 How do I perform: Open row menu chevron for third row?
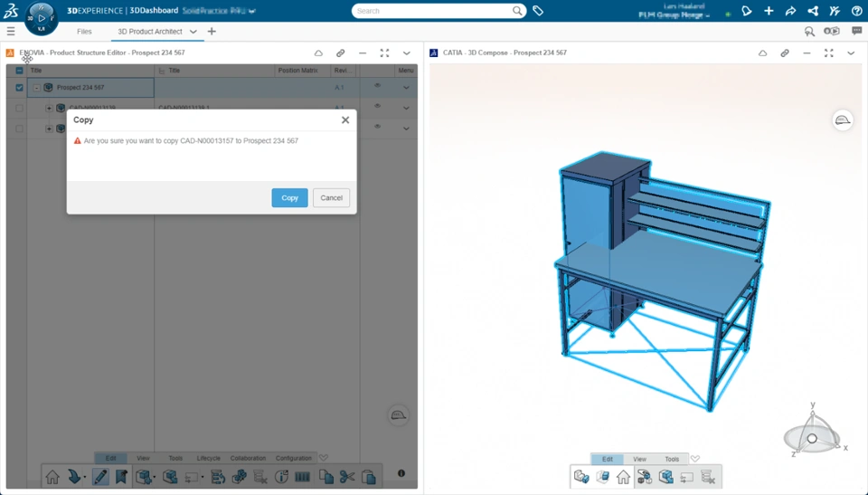point(406,129)
